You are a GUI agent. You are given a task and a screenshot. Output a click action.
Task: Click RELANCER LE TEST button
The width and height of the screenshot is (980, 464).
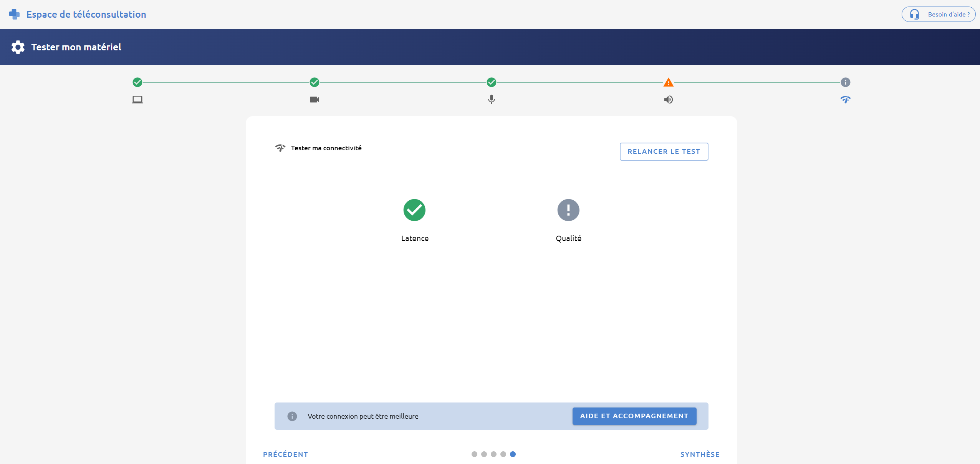point(664,151)
